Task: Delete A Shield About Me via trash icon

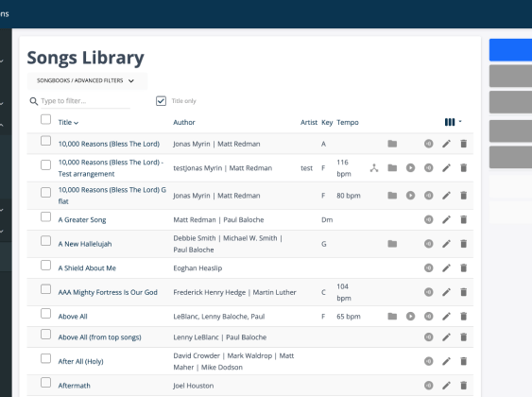Action: tap(463, 268)
